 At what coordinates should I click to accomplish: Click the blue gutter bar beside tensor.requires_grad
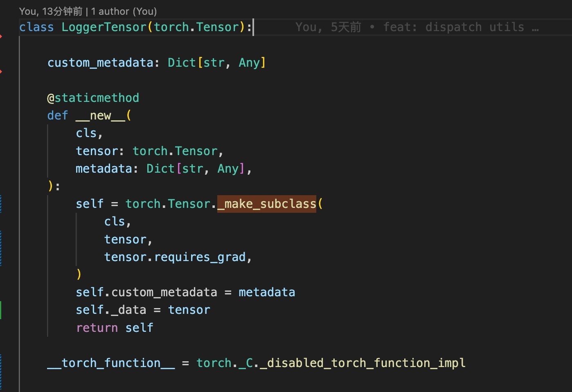(1, 248)
